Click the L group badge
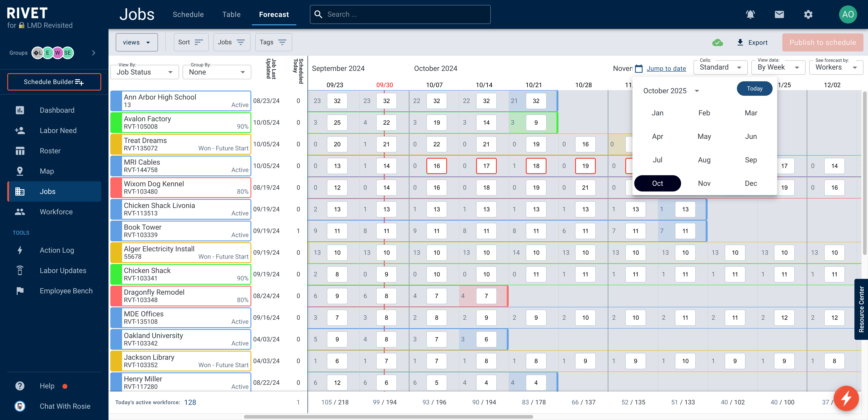The height and width of the screenshot is (420, 868). click(x=37, y=52)
